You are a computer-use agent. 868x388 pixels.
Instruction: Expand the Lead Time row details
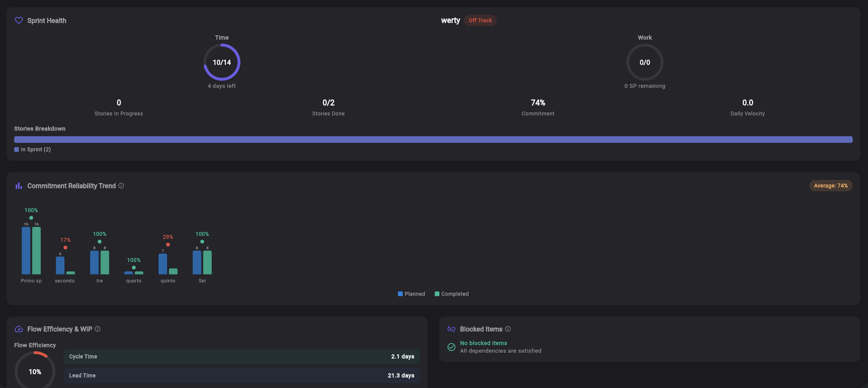tap(241, 376)
